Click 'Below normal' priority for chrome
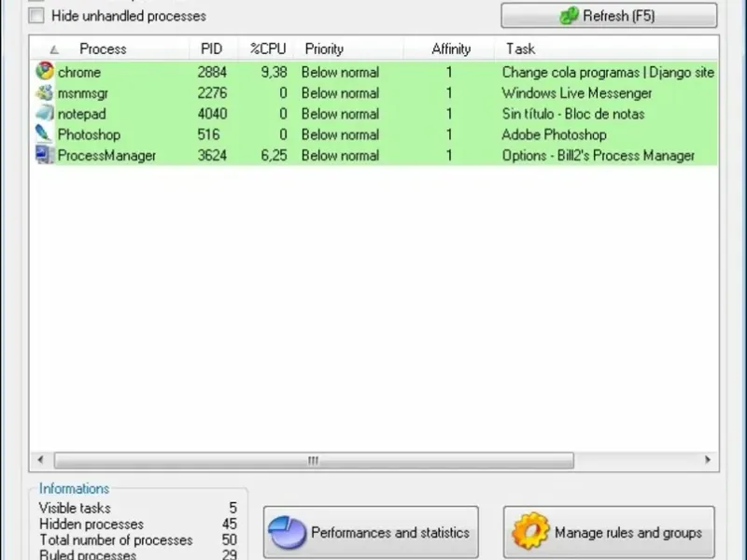Image resolution: width=747 pixels, height=560 pixels. point(340,72)
